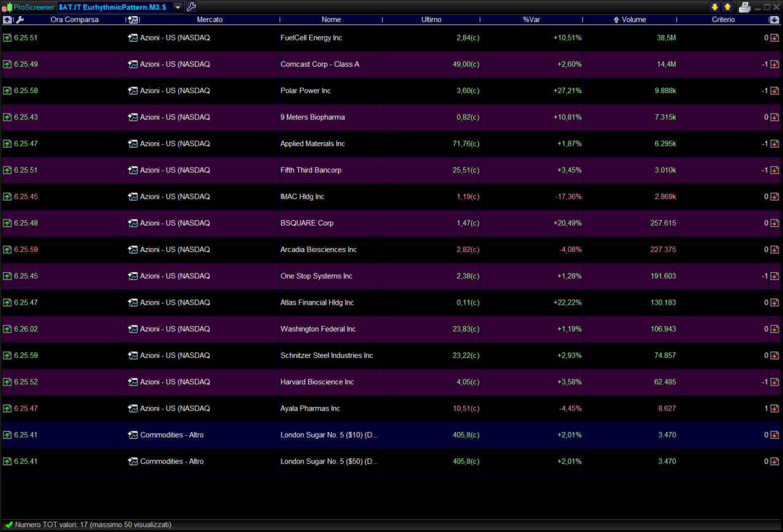Click Commodities - Altro in London Sugar ($10) row
Viewport: 783px width, 532px height.
pyautogui.click(x=172, y=435)
